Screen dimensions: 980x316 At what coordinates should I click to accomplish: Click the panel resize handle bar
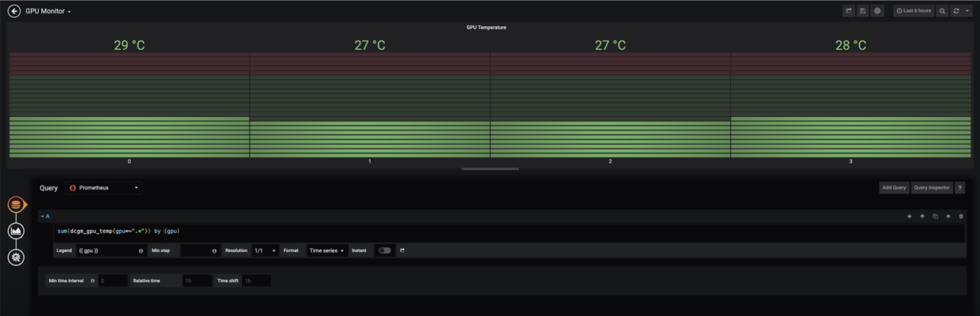pyautogui.click(x=490, y=169)
